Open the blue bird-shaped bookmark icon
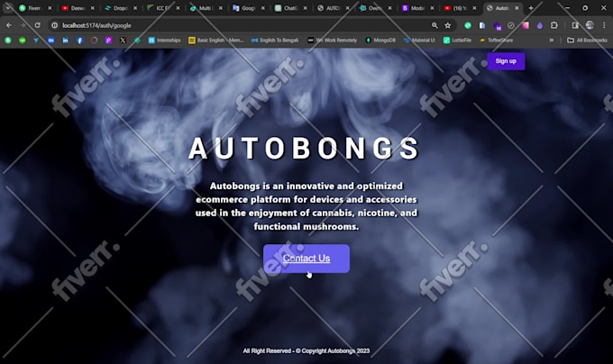 pos(36,41)
